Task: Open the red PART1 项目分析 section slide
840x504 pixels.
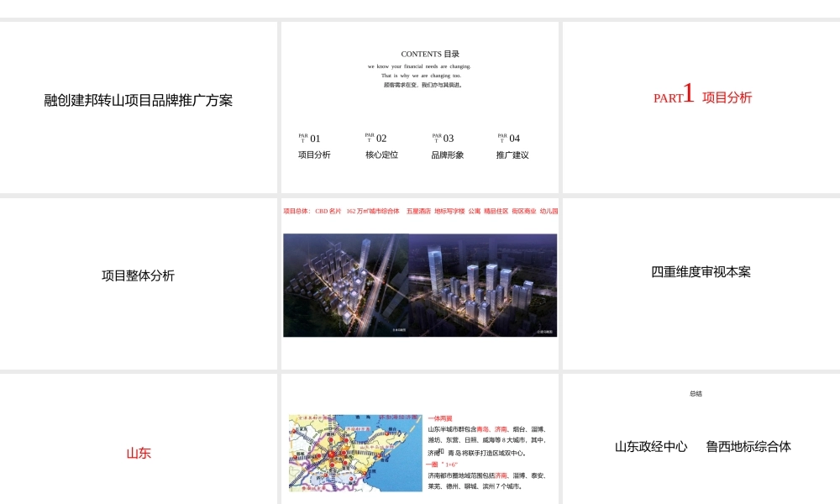Action: point(702,97)
